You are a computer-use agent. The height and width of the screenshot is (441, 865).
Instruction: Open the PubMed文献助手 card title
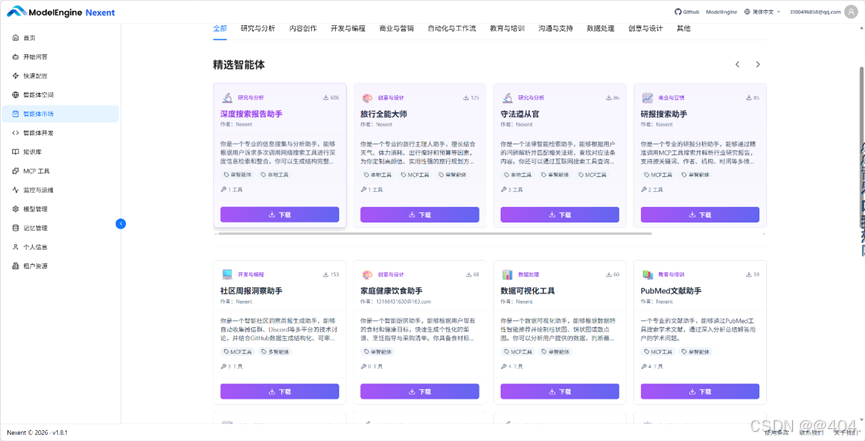coord(671,290)
